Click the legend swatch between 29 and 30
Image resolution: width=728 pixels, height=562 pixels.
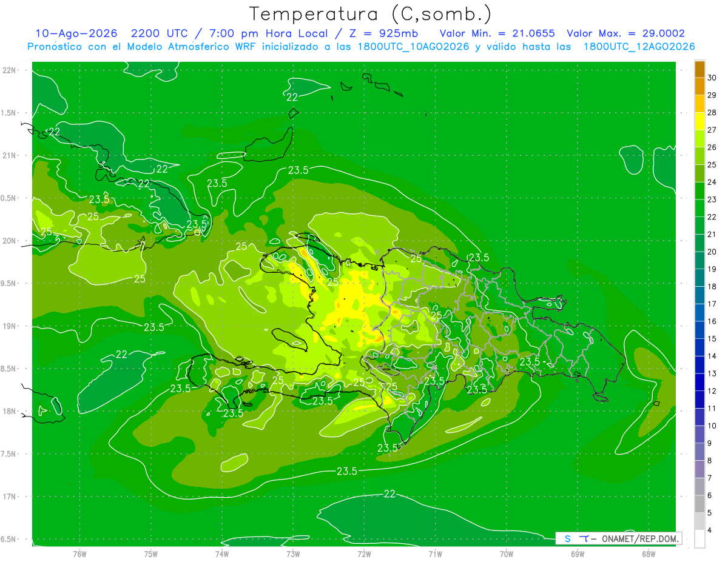click(699, 86)
